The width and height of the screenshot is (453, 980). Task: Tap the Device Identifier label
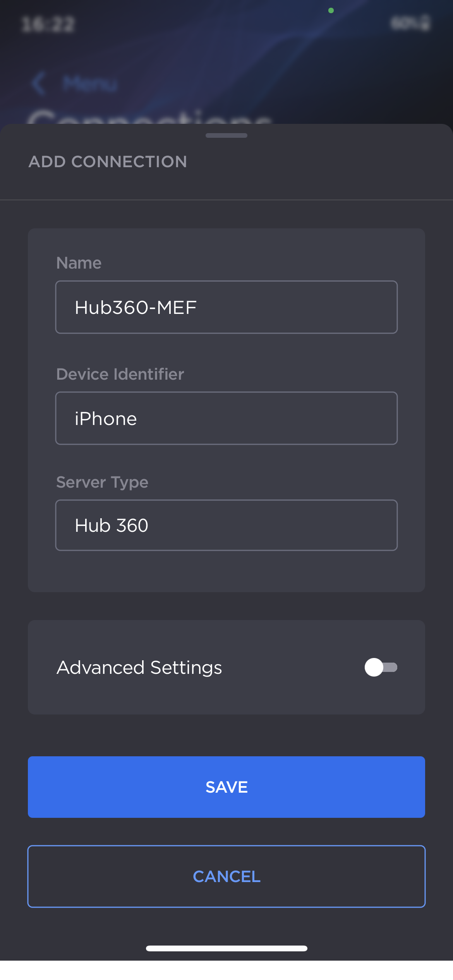pos(120,373)
